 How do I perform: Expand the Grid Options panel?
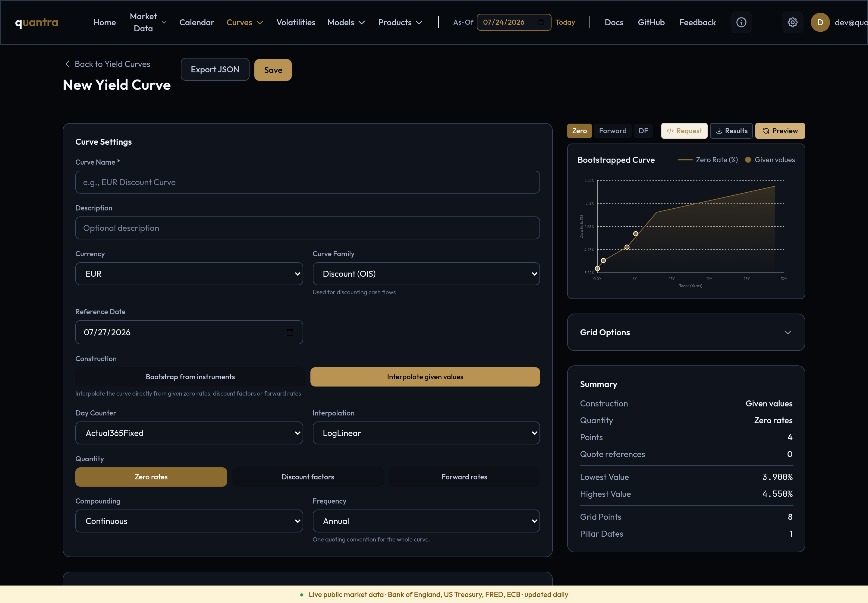click(x=686, y=333)
